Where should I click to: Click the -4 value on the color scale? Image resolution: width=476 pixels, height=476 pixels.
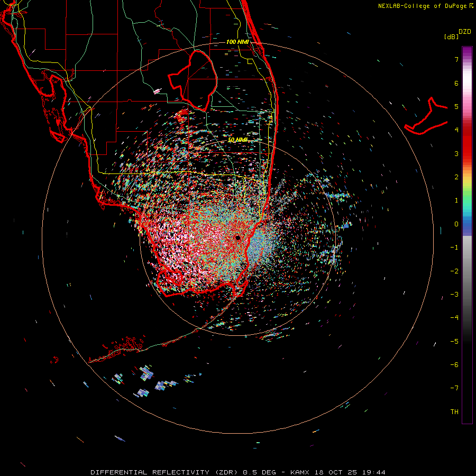(454, 317)
